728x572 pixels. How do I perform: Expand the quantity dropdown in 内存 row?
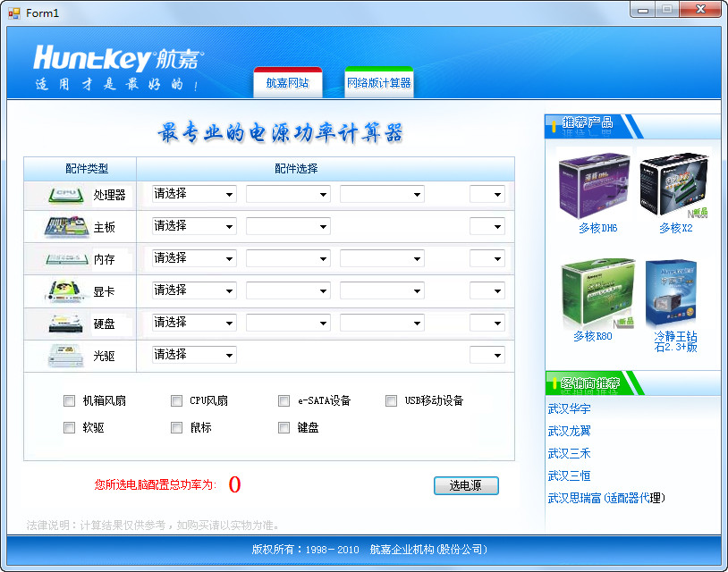(x=487, y=258)
